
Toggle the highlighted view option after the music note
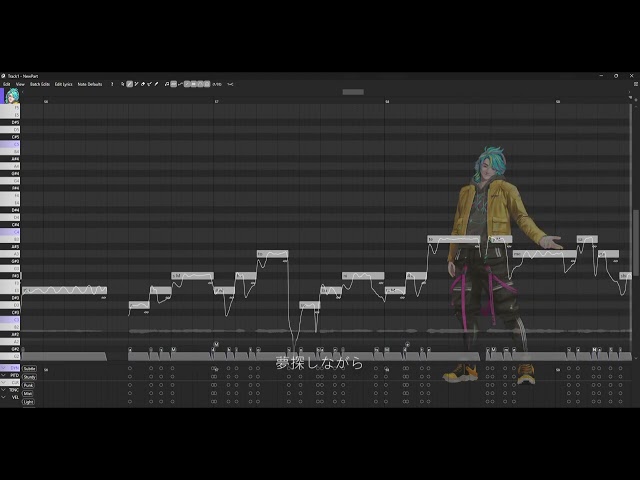[x=173, y=84]
